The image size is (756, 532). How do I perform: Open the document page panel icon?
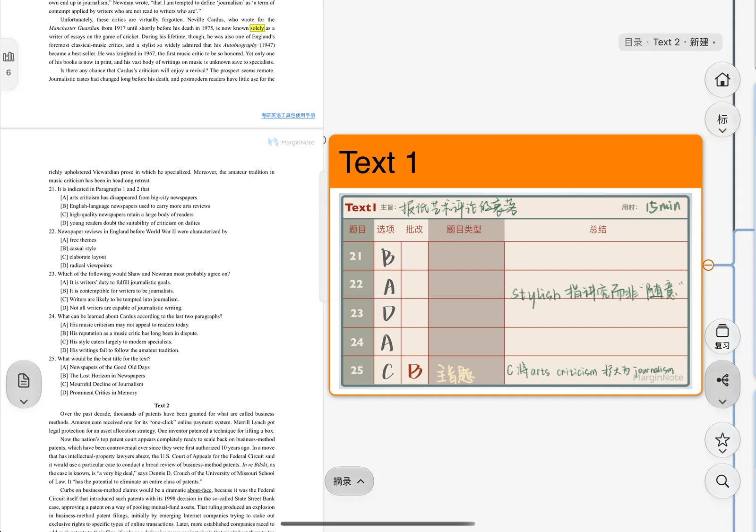(24, 384)
